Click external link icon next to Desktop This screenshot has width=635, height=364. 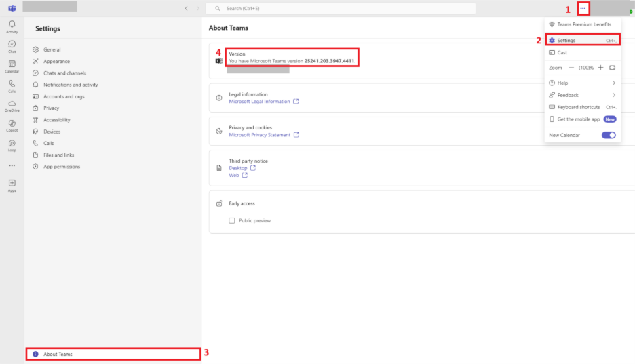252,168
